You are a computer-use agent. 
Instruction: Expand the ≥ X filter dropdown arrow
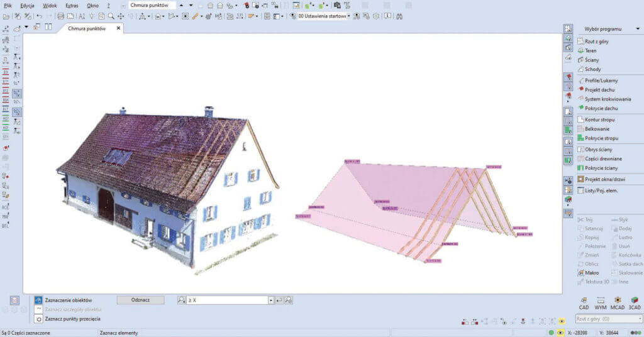(x=271, y=301)
